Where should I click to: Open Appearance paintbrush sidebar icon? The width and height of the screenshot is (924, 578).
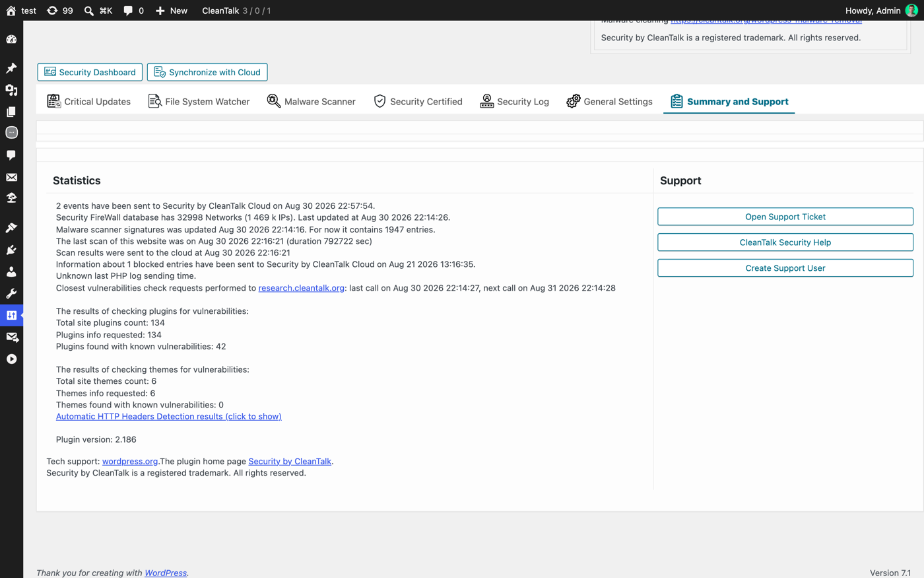coord(11,228)
